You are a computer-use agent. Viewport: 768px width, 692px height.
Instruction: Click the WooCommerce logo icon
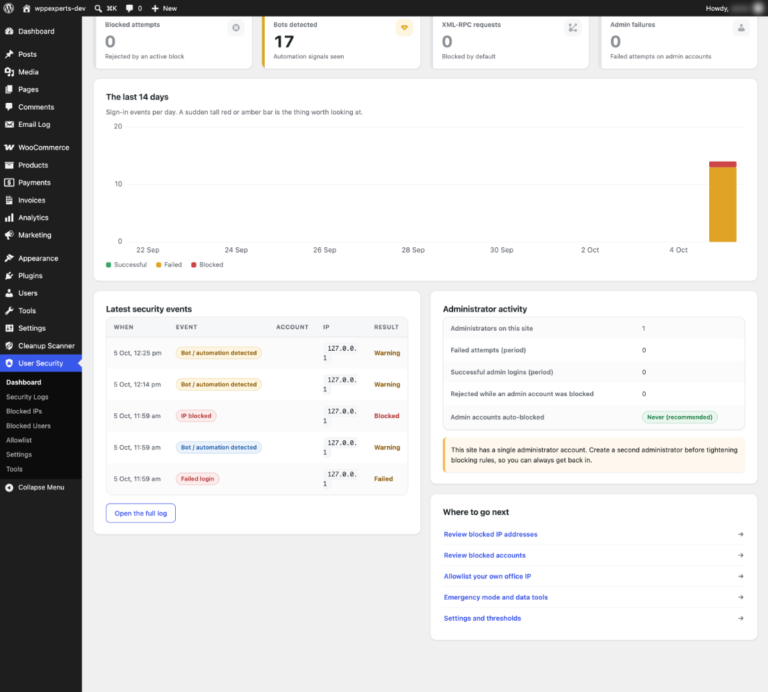(x=9, y=147)
